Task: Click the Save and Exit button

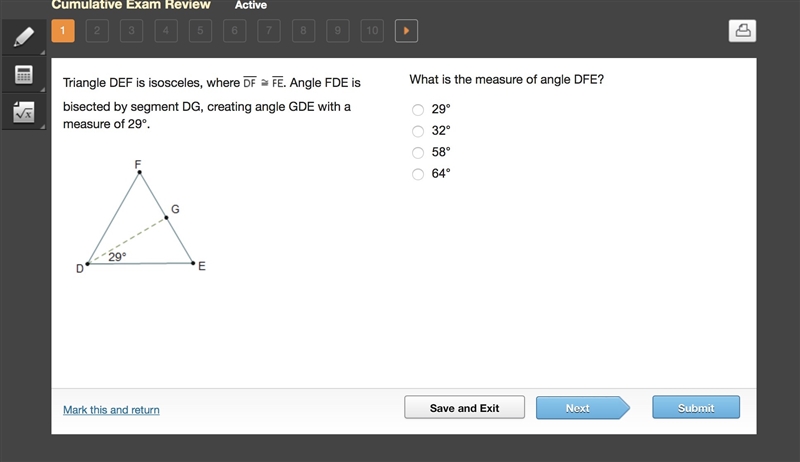Action: (x=464, y=407)
